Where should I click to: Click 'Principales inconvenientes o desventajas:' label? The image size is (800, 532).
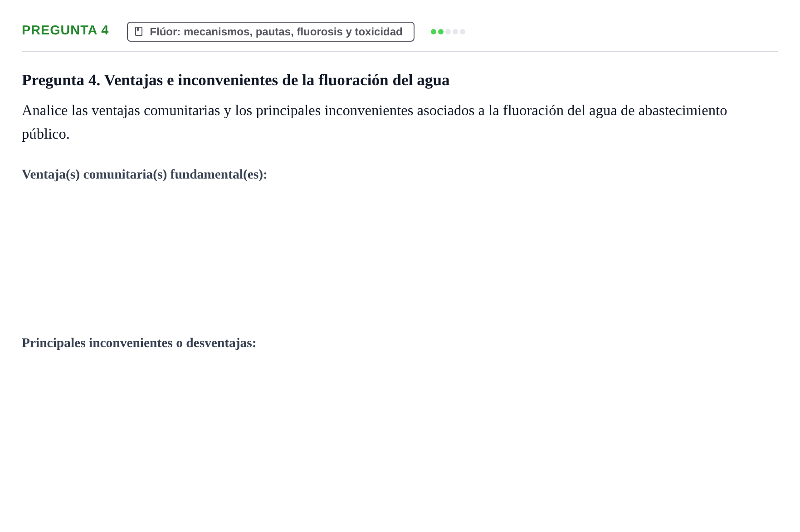[139, 343]
